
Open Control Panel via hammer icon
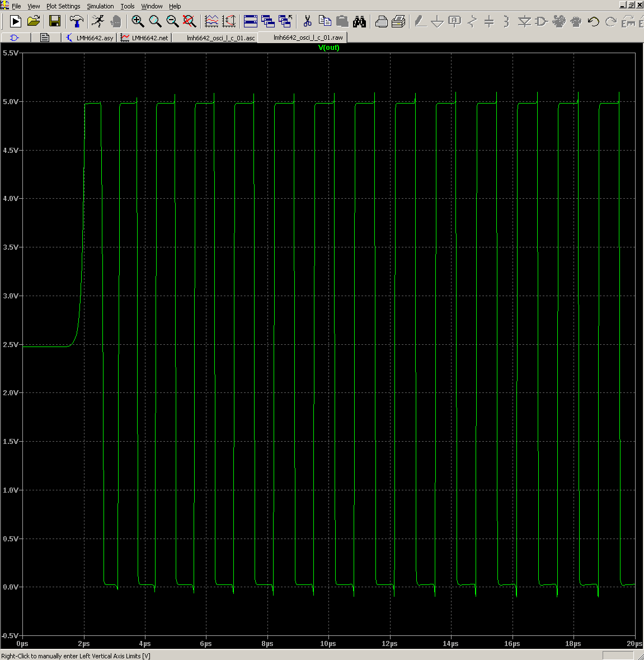[77, 21]
